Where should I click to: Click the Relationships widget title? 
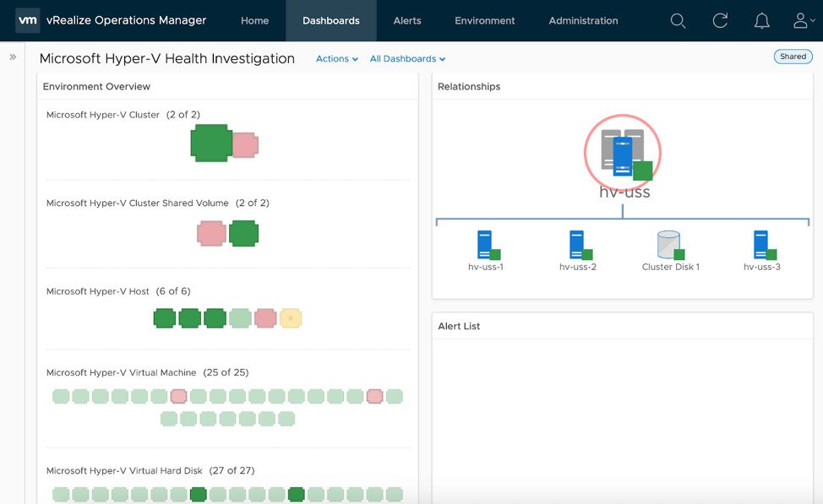point(469,87)
